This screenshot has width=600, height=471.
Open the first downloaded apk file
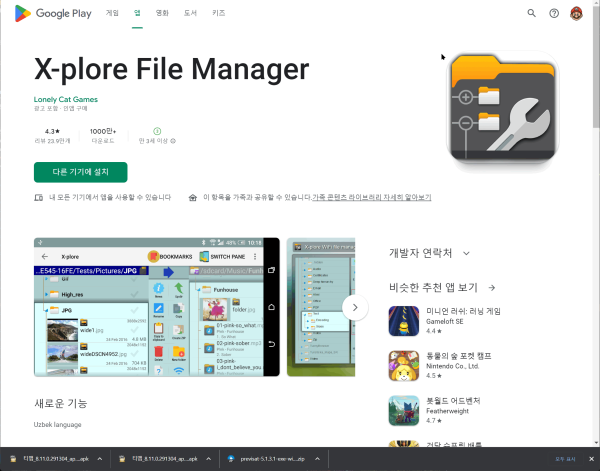click(56, 459)
